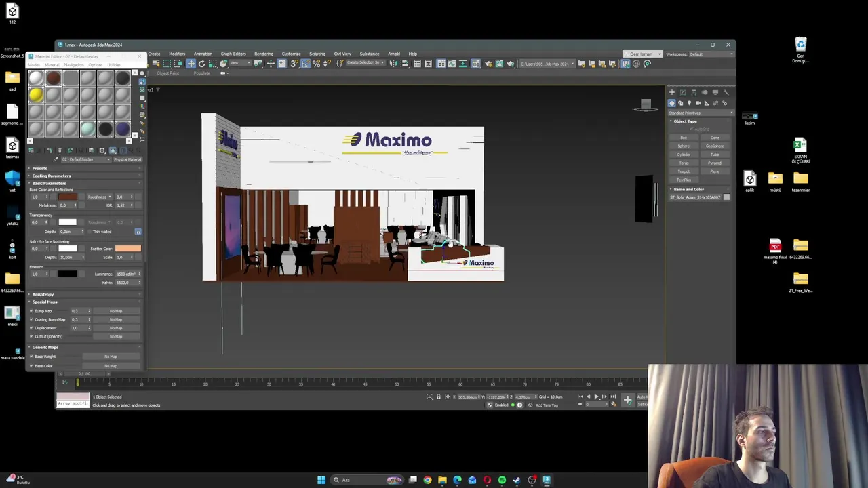Open the Display command panel

click(x=715, y=92)
